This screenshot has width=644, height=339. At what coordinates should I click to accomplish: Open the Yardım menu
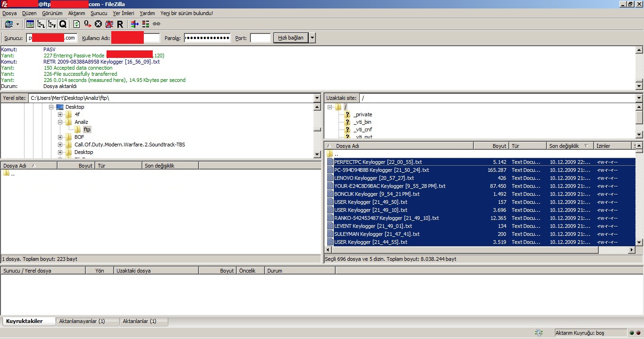coord(148,13)
